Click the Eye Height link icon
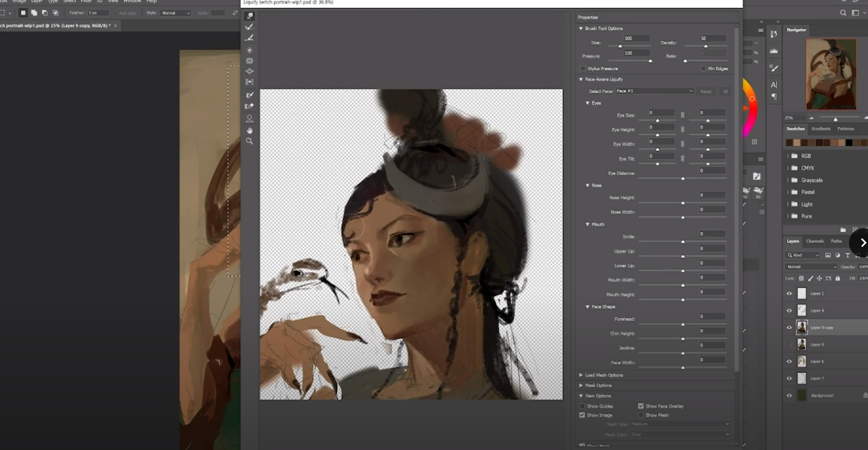The width and height of the screenshot is (868, 450). point(683,129)
